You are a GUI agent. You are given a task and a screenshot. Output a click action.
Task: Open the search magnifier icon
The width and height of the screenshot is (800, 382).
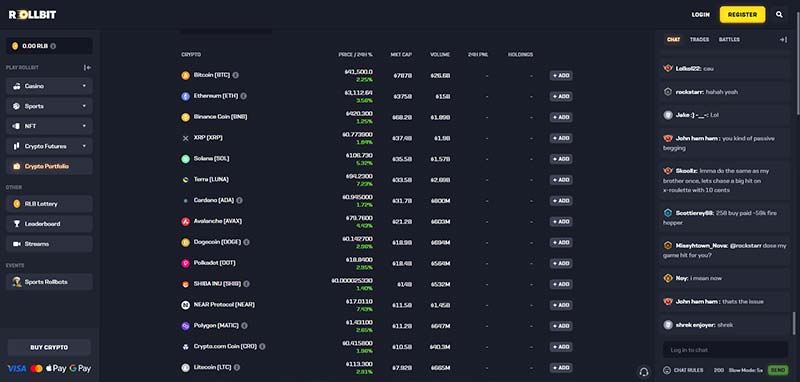point(779,15)
